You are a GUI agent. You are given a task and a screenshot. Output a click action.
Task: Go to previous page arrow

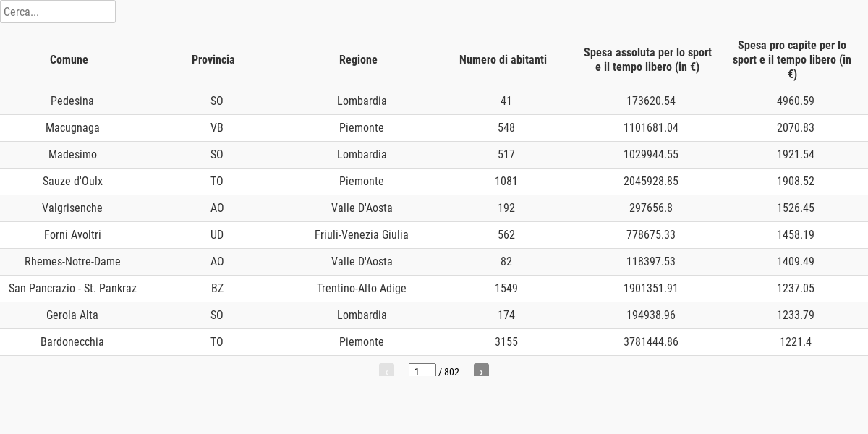[x=386, y=370]
